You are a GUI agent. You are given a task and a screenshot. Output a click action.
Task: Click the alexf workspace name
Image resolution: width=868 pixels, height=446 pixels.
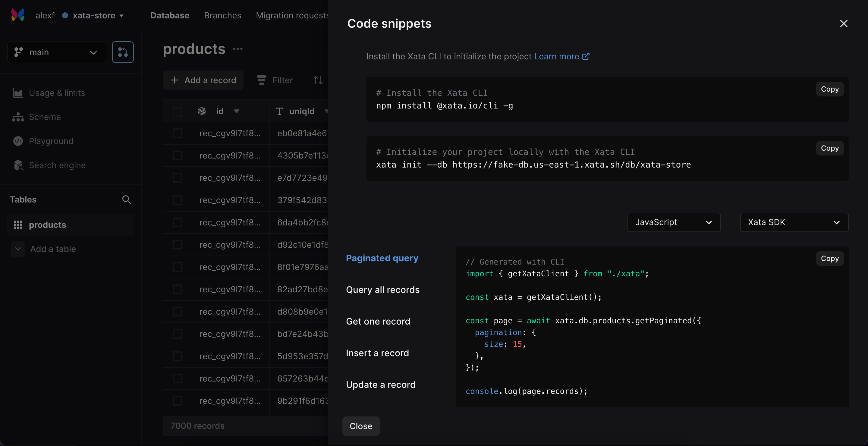45,15
